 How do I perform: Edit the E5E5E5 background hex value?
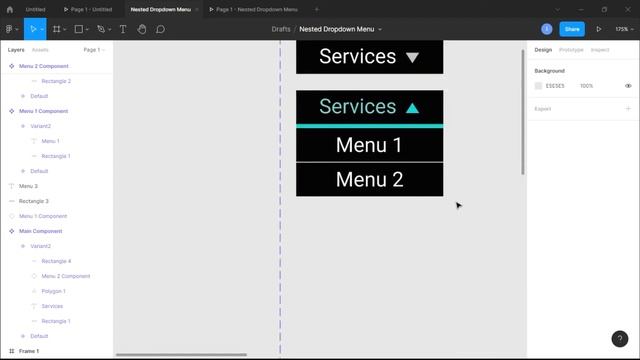coord(555,86)
